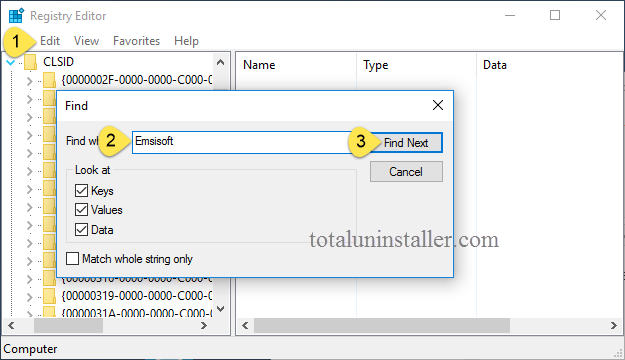Click the {0000002F-0000-0000-C000 folder icon
The width and height of the screenshot is (625, 360).
point(49,80)
